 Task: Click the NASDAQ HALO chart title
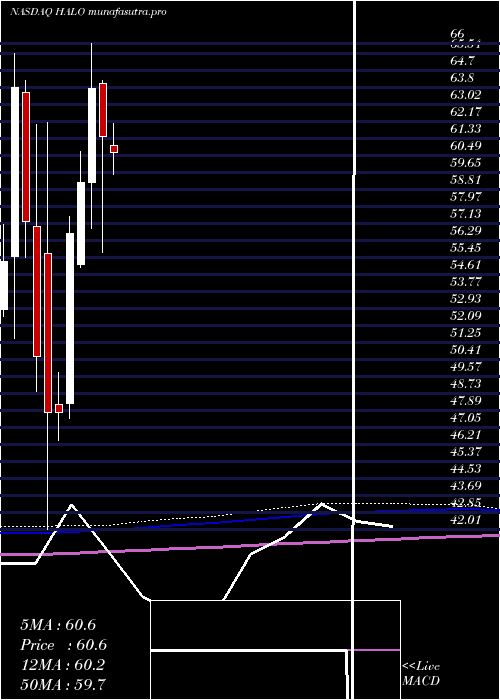click(88, 12)
